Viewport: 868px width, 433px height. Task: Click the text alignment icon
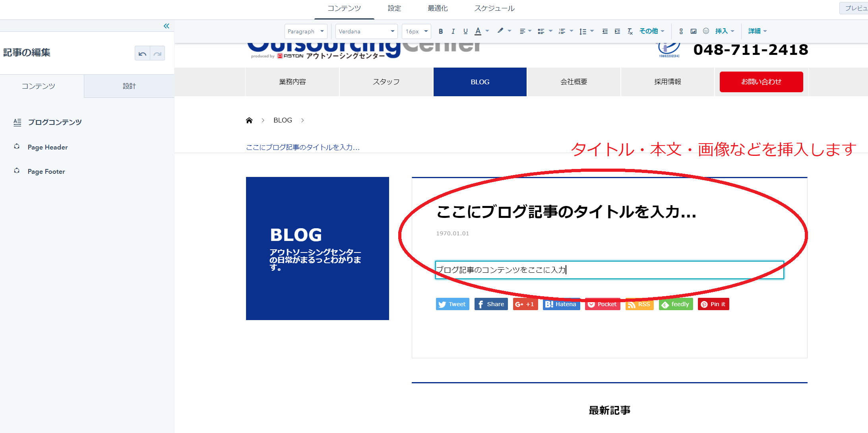pyautogui.click(x=523, y=31)
